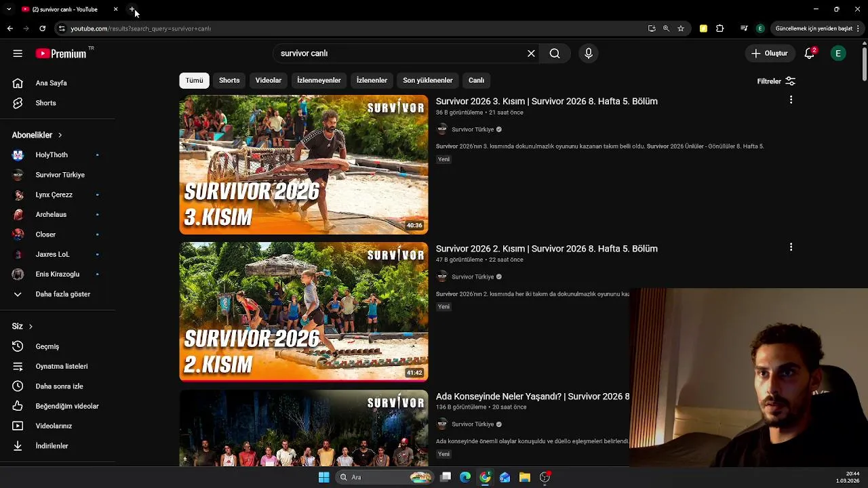Open the YouTube hamburger guide menu
Screen dimensions: 868x488
click(x=18, y=54)
